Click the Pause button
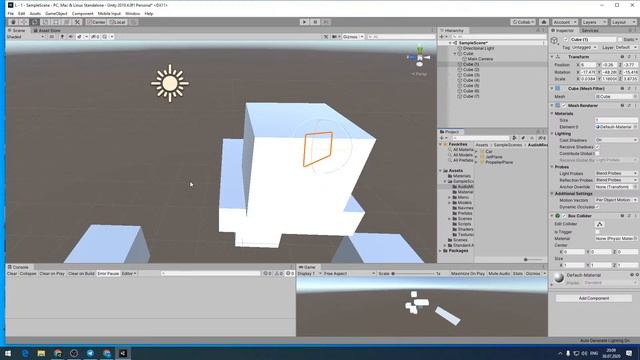 pos(315,22)
